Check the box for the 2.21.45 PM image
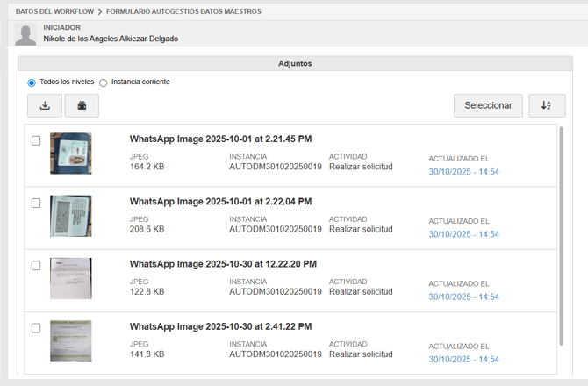This screenshot has height=386, width=588. click(x=36, y=140)
